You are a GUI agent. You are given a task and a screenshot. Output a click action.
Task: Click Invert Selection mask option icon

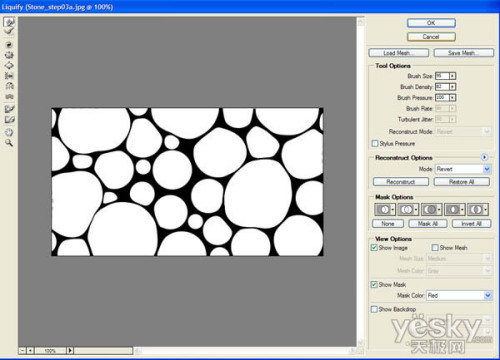pos(478,210)
